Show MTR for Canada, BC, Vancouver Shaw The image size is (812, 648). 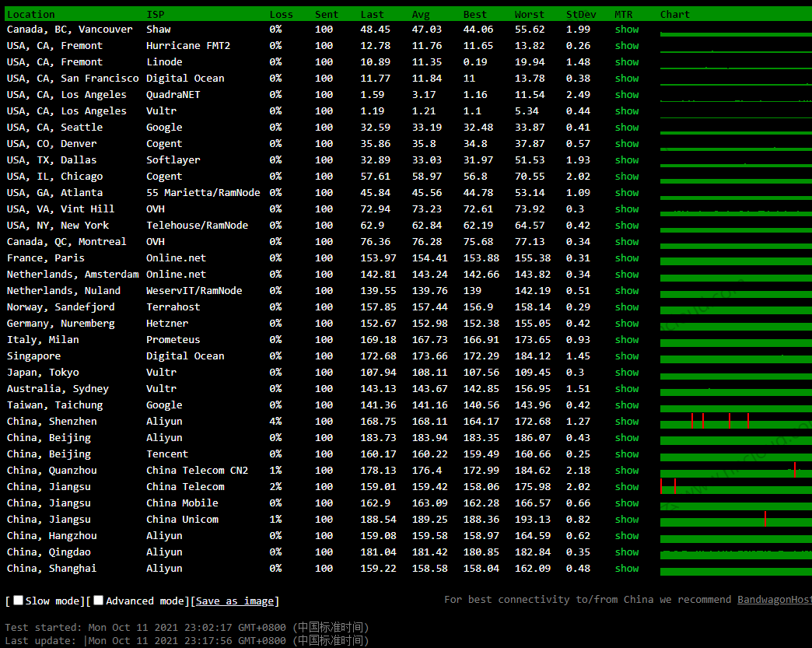tap(627, 30)
